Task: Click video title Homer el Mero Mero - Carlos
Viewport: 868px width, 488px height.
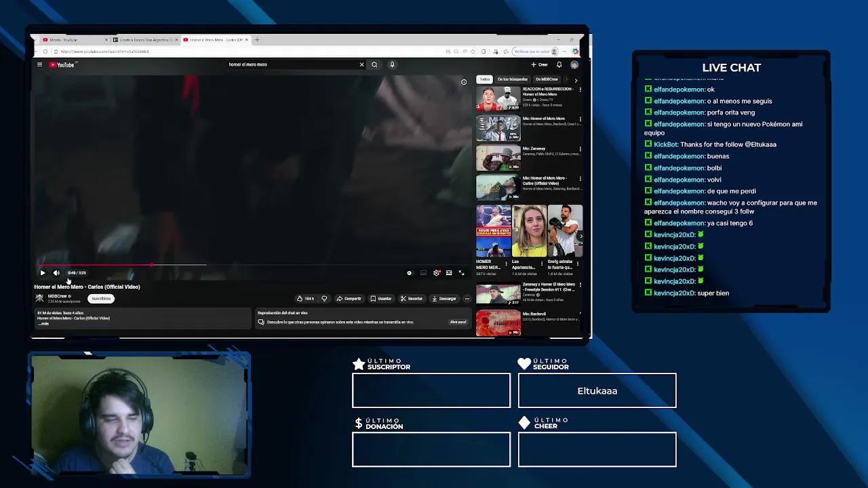Action: (x=87, y=287)
